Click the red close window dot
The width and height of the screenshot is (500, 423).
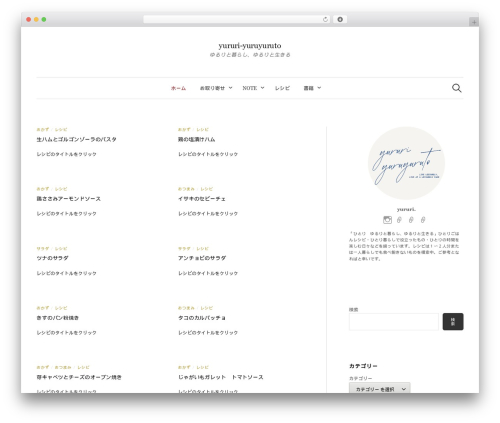(29, 19)
